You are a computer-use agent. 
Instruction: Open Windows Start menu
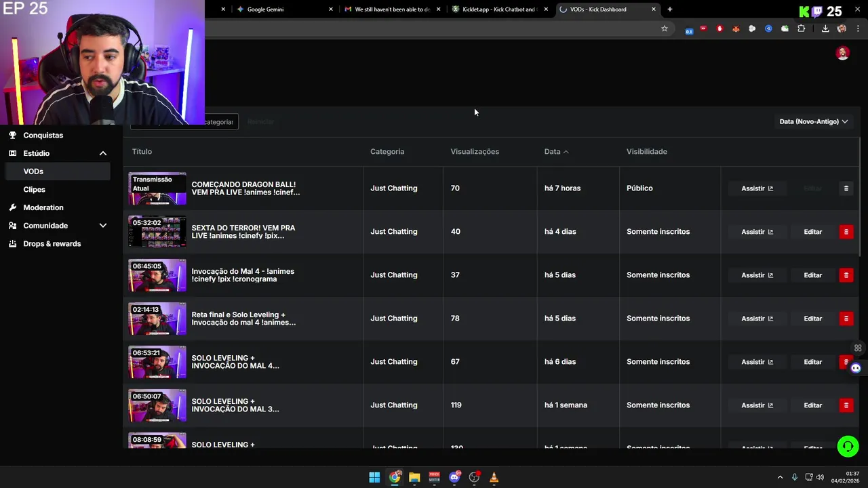click(374, 477)
